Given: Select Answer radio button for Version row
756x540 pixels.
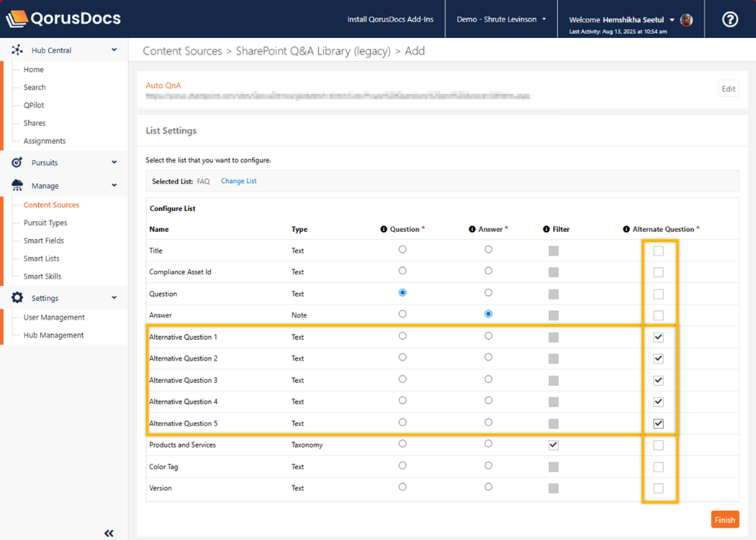Looking at the screenshot, I should point(489,487).
